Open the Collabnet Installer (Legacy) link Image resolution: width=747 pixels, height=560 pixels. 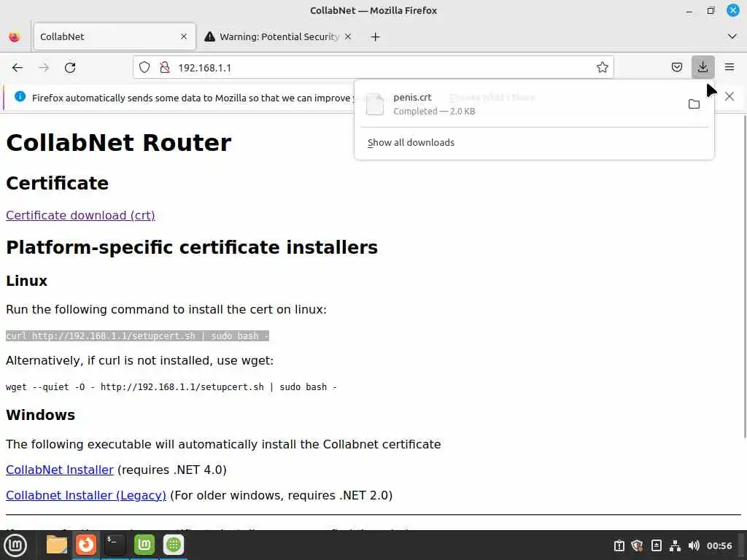point(86,495)
